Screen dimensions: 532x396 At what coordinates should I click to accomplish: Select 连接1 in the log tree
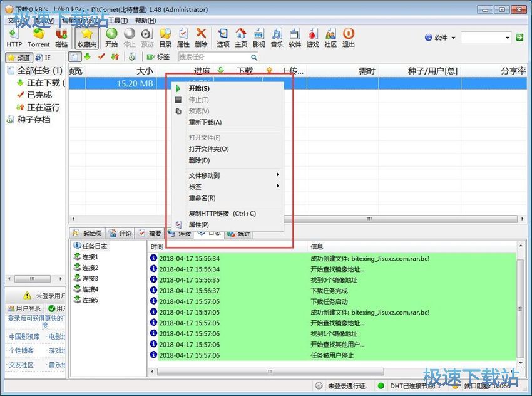pos(86,257)
